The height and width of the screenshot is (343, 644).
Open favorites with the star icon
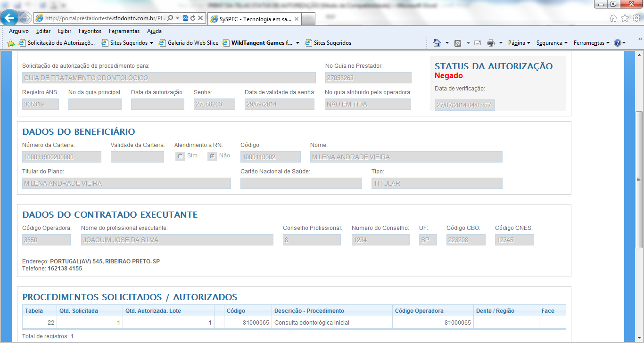625,18
